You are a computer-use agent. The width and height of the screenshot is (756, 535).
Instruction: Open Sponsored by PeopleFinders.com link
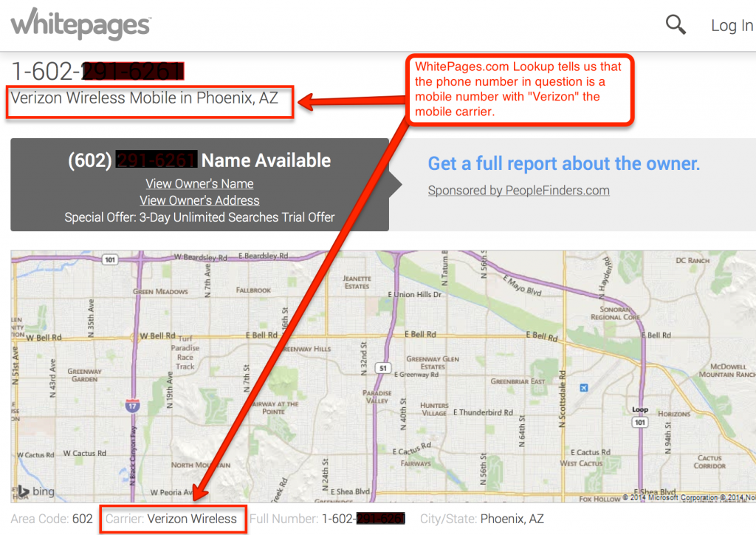tap(519, 191)
